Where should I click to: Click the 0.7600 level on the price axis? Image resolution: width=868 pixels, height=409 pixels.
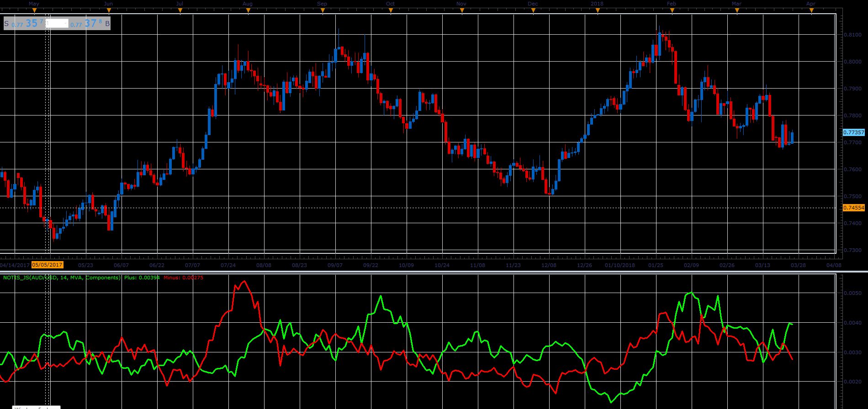pos(852,169)
